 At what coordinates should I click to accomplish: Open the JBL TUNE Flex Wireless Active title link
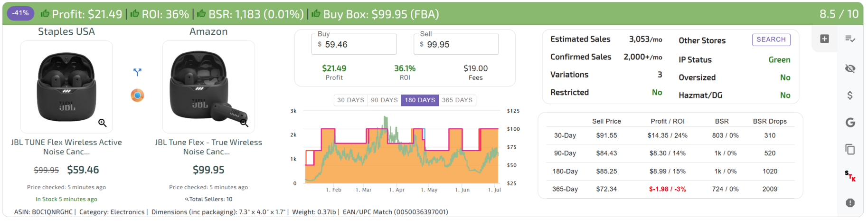(x=66, y=147)
